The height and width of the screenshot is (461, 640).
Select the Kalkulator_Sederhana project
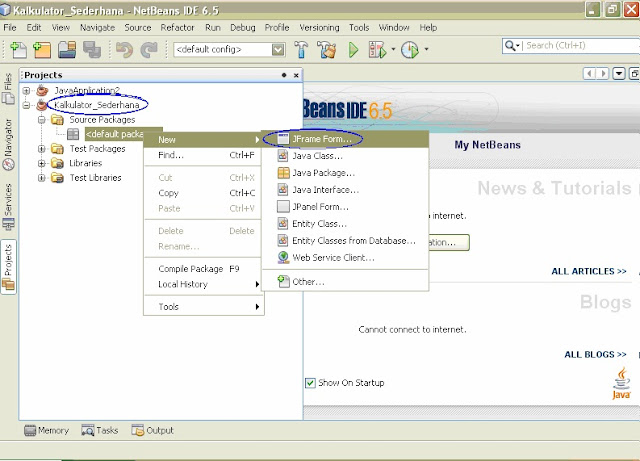[97, 105]
